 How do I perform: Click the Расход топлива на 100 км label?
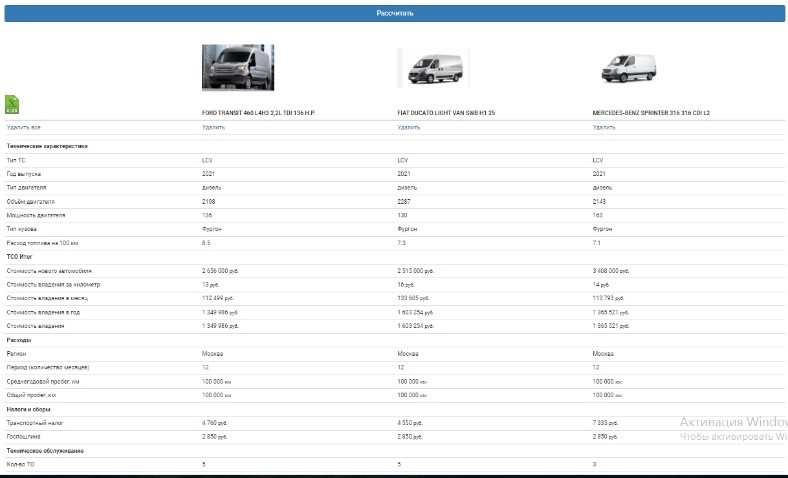(41, 243)
